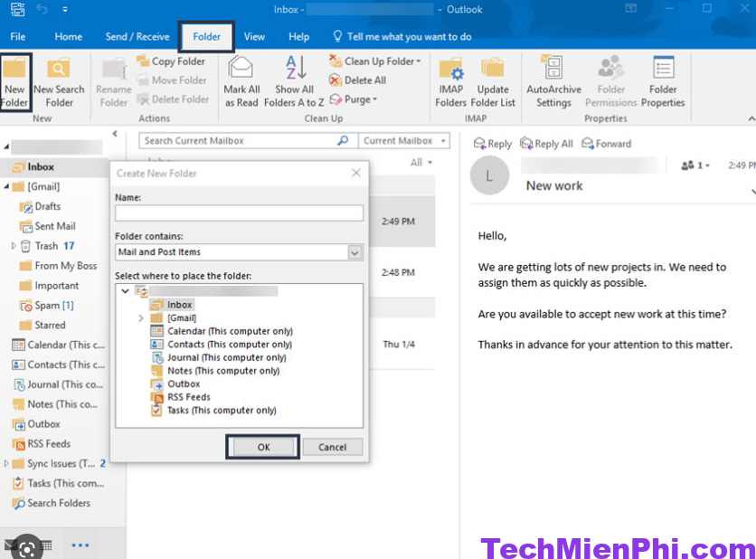Open the New Search Folder tool
This screenshot has height=559, width=756.
tap(59, 80)
